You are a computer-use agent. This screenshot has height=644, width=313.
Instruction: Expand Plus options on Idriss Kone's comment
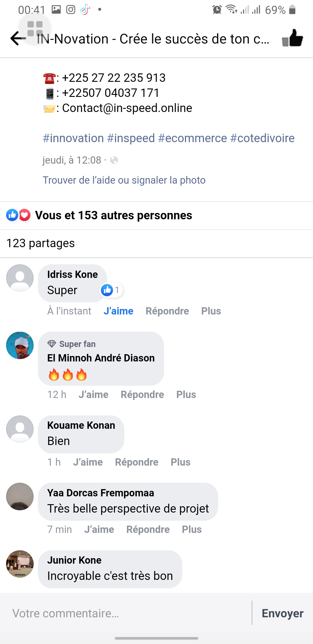click(211, 311)
